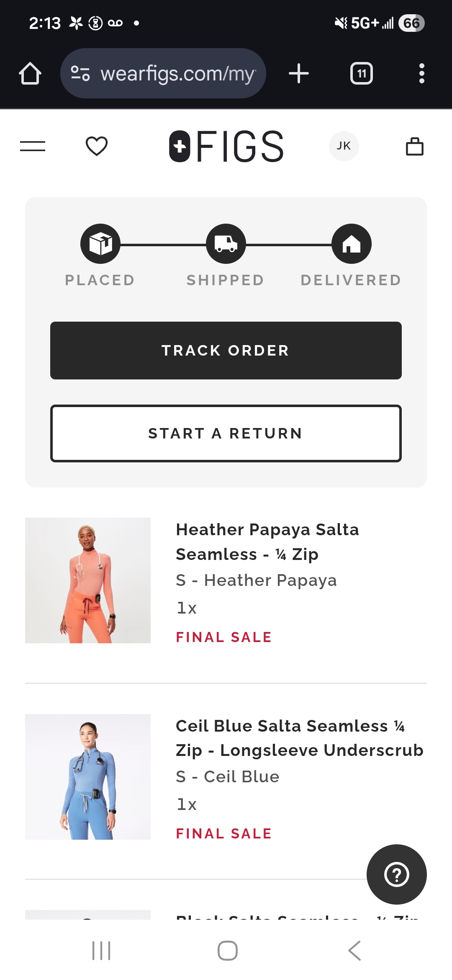Open Ceil Blue Salta Seamless title
Viewport: 452px width, 980px height.
[299, 738]
